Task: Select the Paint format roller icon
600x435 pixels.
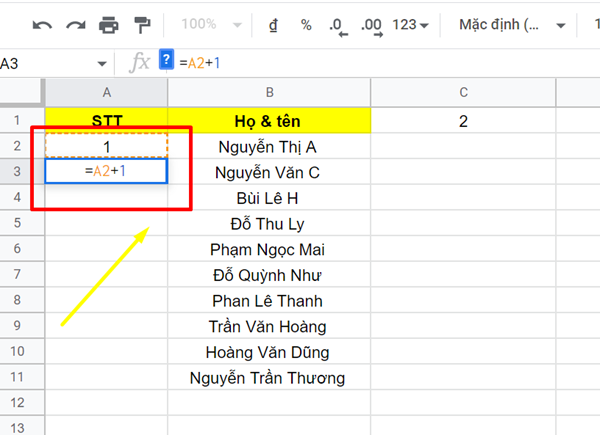Action: click(x=142, y=25)
